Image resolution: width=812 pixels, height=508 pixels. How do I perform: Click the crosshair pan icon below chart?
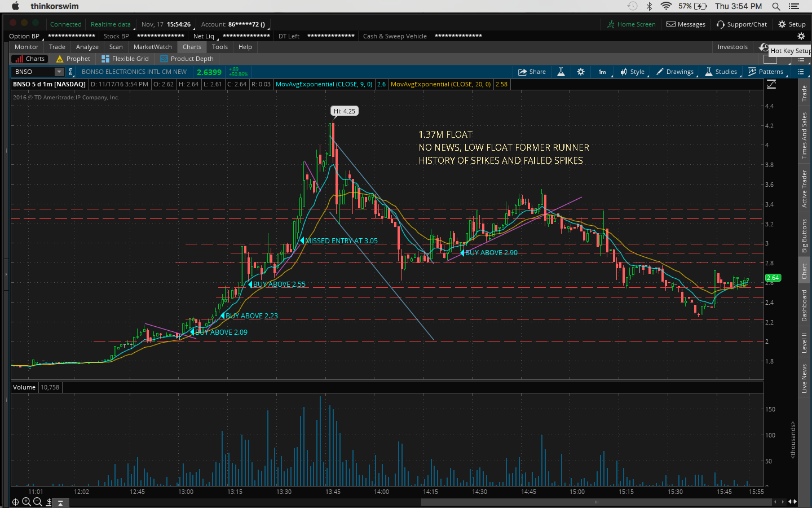pos(15,502)
